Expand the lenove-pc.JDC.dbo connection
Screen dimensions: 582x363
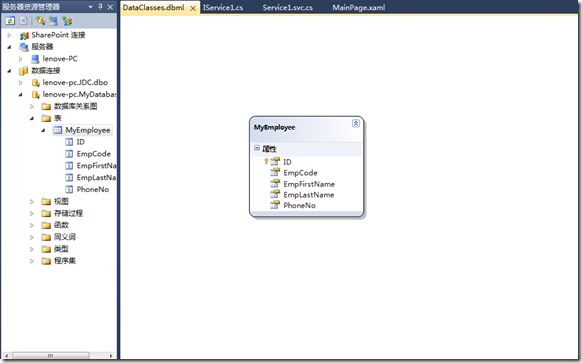(x=21, y=83)
